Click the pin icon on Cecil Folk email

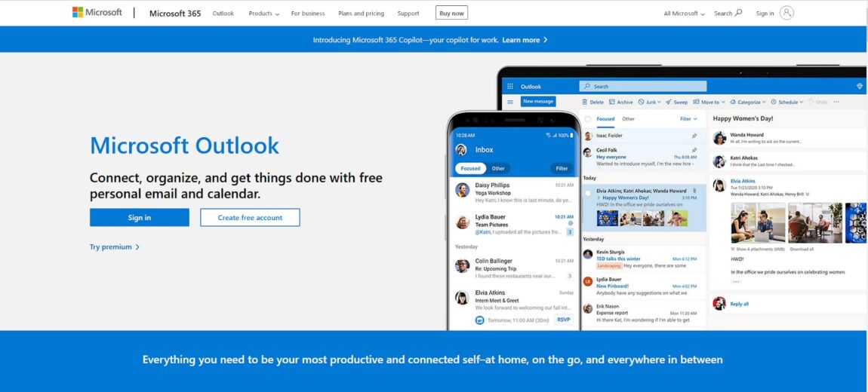point(694,150)
